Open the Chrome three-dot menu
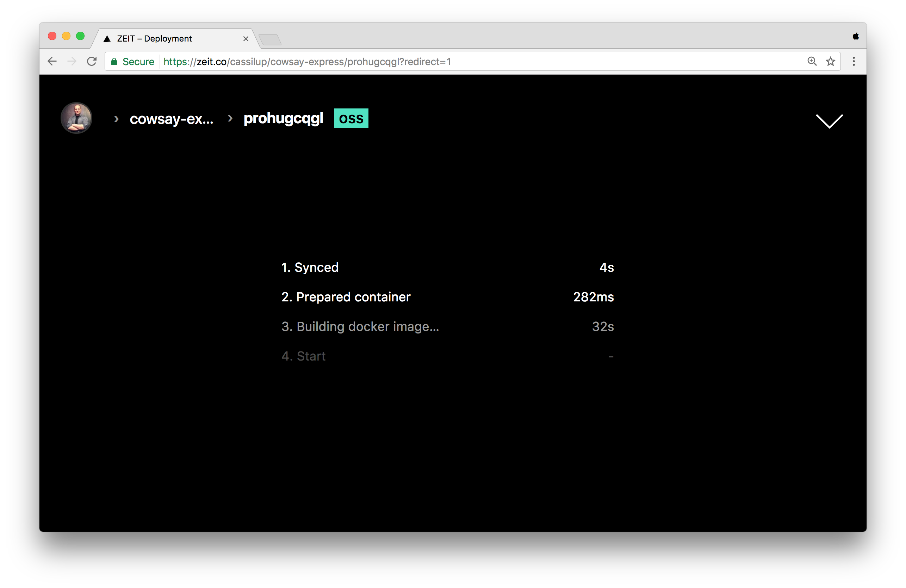 point(854,61)
